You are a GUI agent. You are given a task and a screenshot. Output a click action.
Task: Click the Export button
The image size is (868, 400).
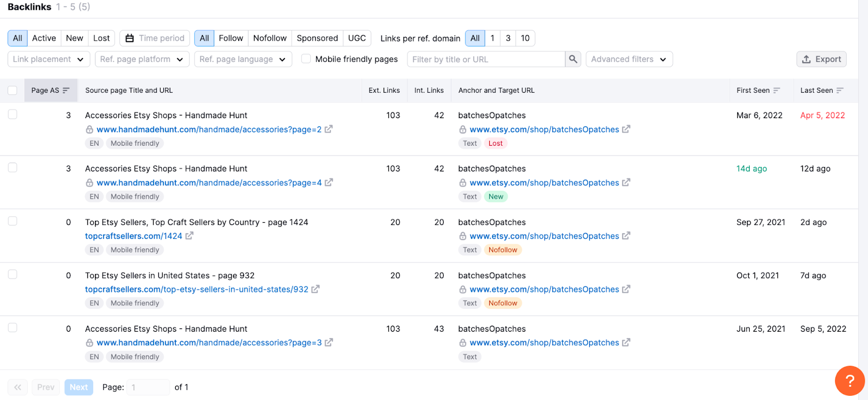(x=821, y=59)
